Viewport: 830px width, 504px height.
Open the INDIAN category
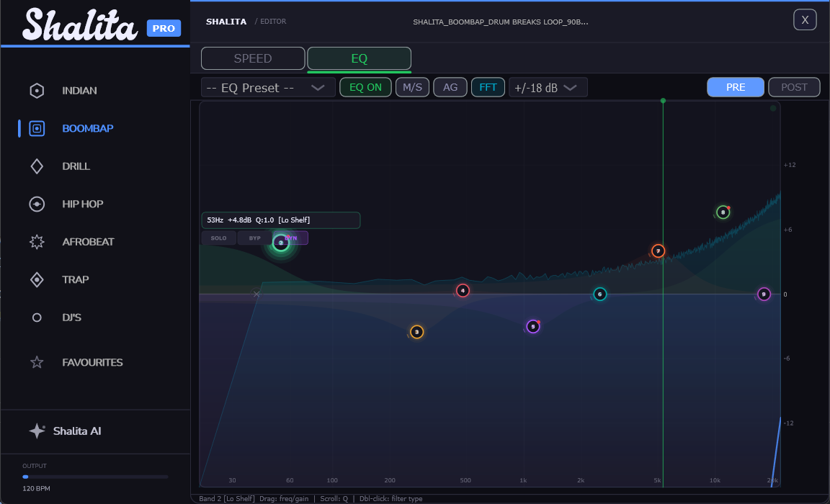(79, 91)
